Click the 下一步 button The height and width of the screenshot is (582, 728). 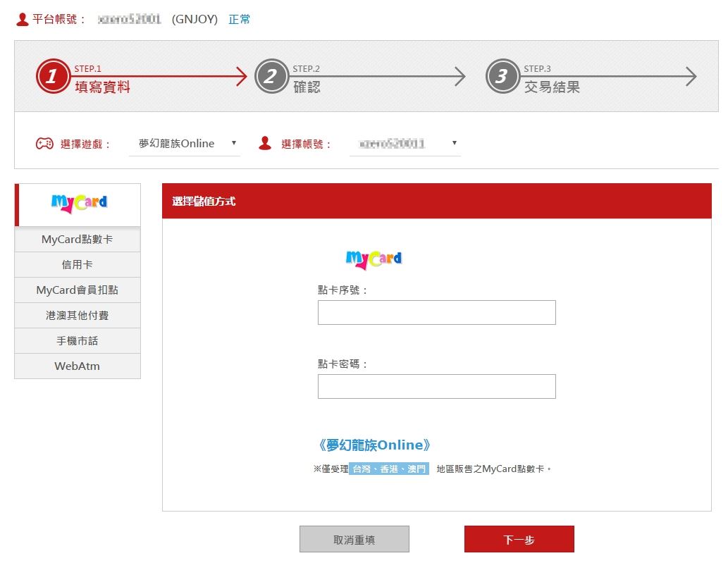pyautogui.click(x=519, y=539)
